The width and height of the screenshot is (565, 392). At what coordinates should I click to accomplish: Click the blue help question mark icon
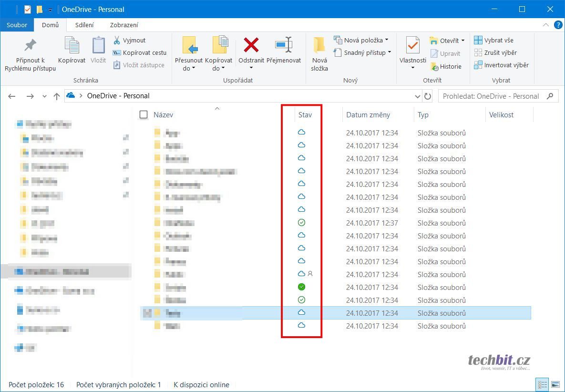558,25
